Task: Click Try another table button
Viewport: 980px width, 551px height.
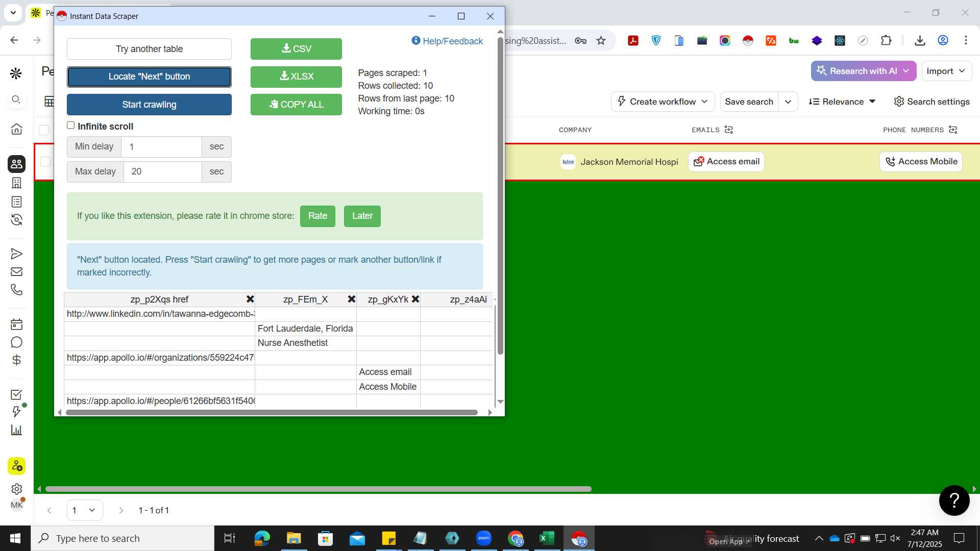Action: (x=149, y=49)
